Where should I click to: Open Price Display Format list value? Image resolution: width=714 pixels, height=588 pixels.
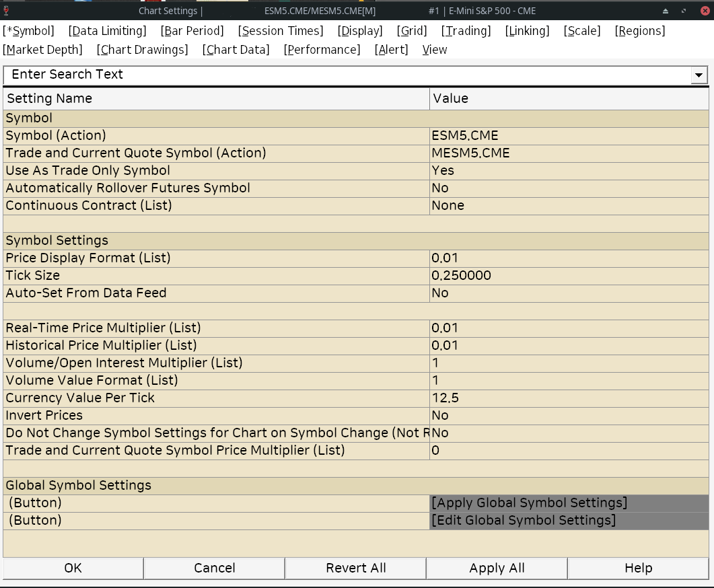pyautogui.click(x=569, y=258)
